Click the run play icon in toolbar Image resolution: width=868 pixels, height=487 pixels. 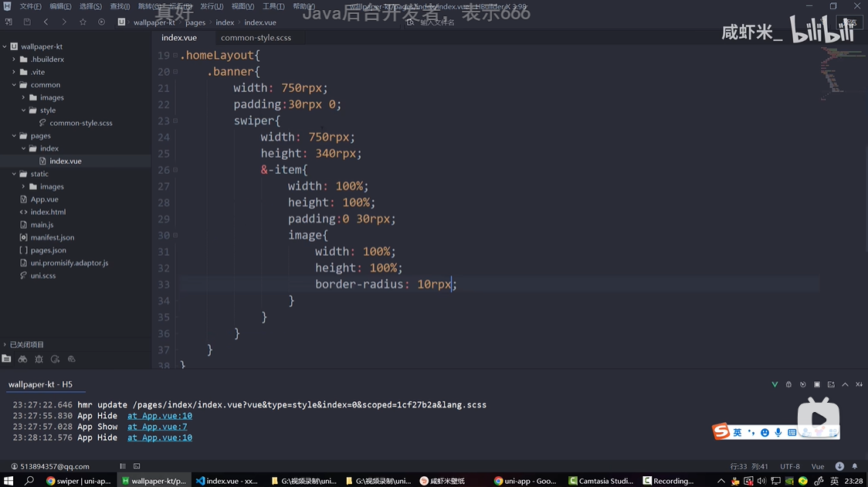pyautogui.click(x=101, y=22)
